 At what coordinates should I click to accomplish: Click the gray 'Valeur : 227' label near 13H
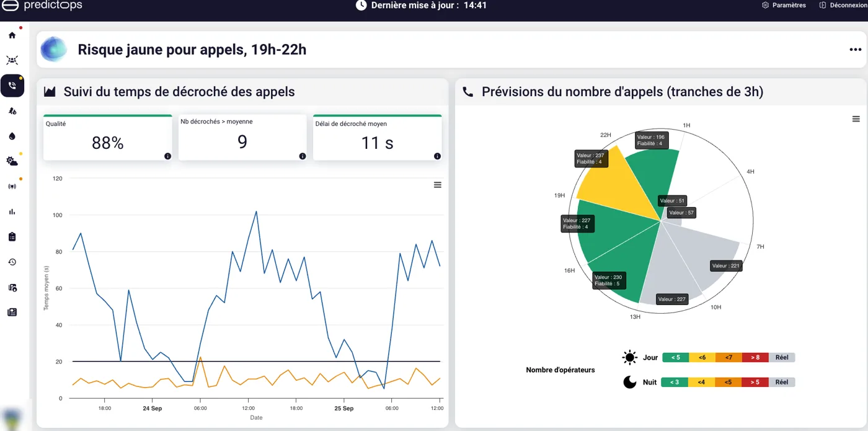(672, 299)
